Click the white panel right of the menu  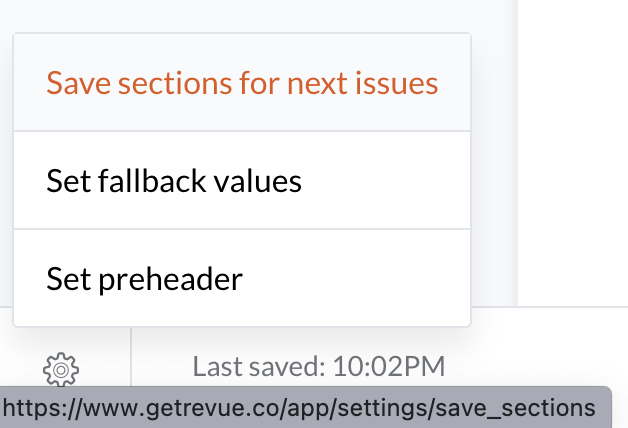(x=573, y=152)
